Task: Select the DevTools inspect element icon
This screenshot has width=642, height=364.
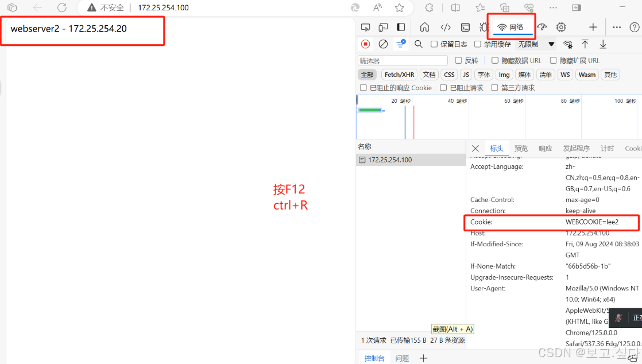Action: (x=365, y=27)
